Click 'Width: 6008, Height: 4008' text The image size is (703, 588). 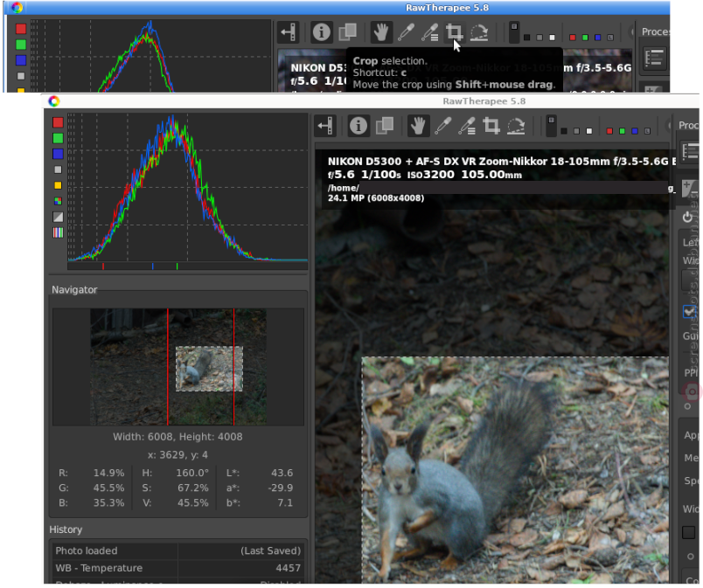177,437
